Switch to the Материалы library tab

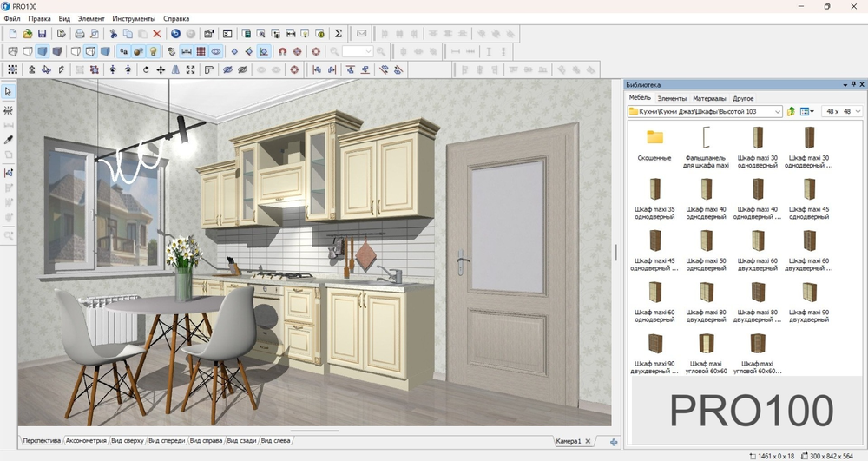click(x=709, y=99)
